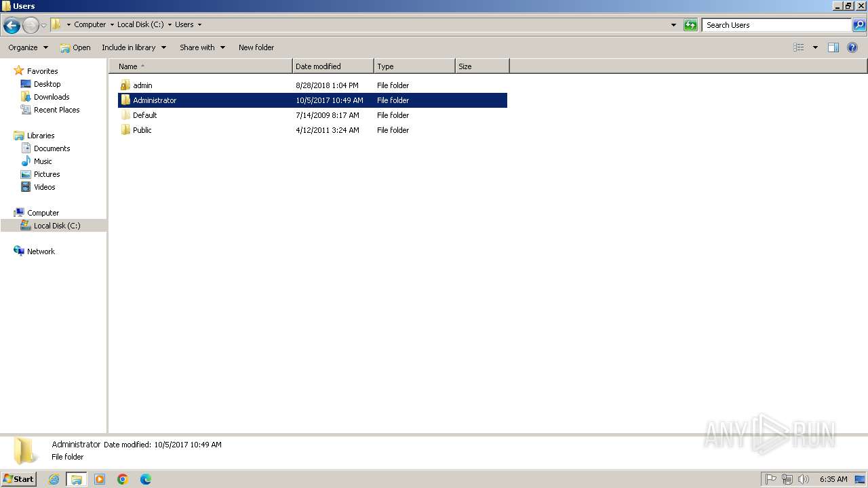
Task: Select Computer in navigation pane
Action: point(43,213)
